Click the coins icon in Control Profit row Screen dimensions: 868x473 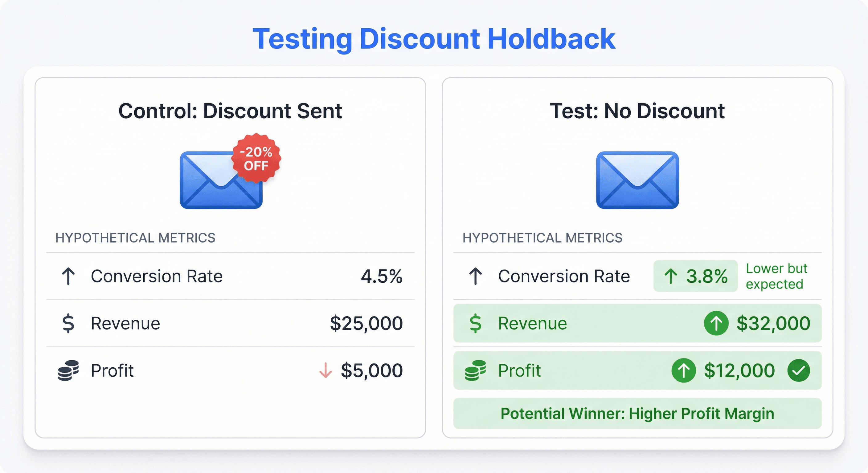[x=68, y=370]
